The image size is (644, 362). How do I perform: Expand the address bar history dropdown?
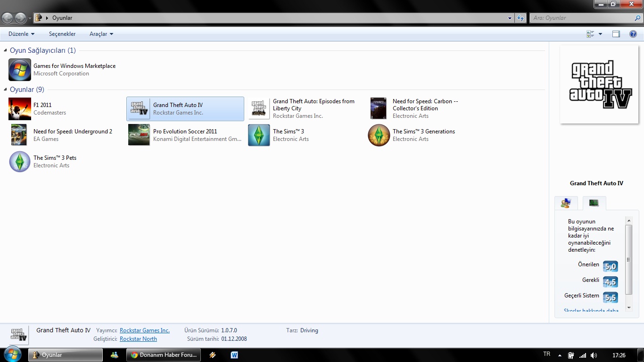pyautogui.click(x=510, y=18)
